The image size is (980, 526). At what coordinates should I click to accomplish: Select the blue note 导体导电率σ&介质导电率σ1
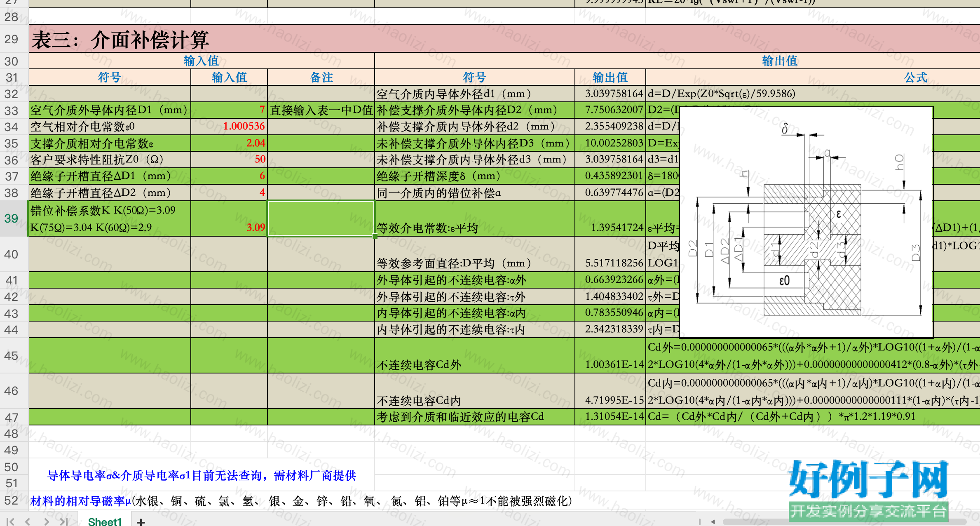[202, 476]
